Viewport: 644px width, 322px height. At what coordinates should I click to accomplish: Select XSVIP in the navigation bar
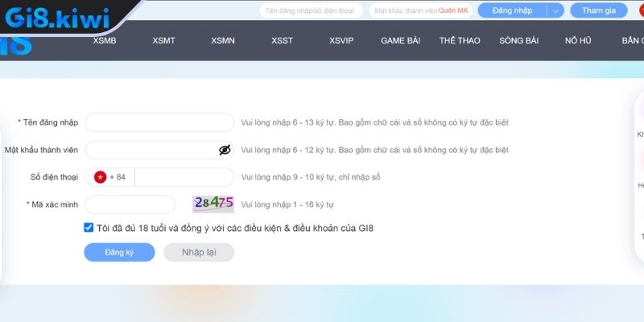tap(341, 40)
